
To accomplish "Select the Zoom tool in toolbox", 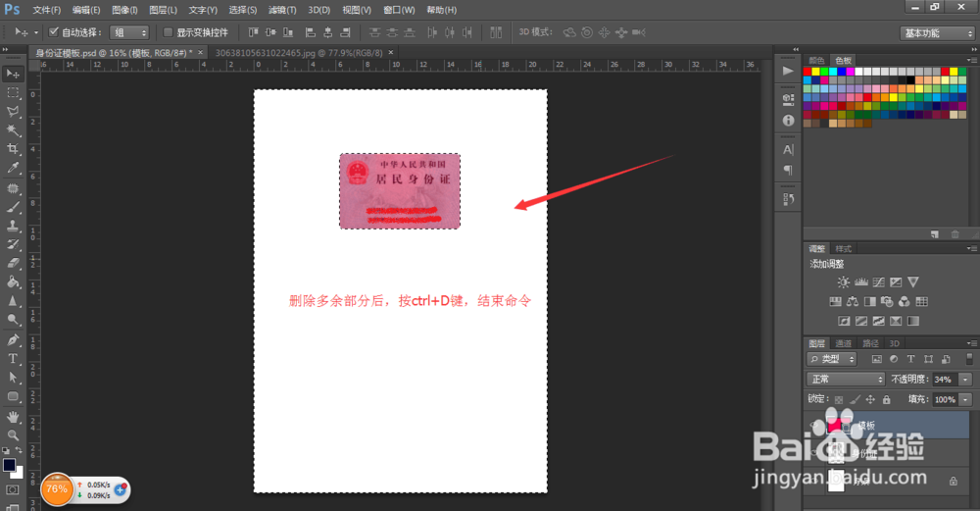I will pos(13,435).
